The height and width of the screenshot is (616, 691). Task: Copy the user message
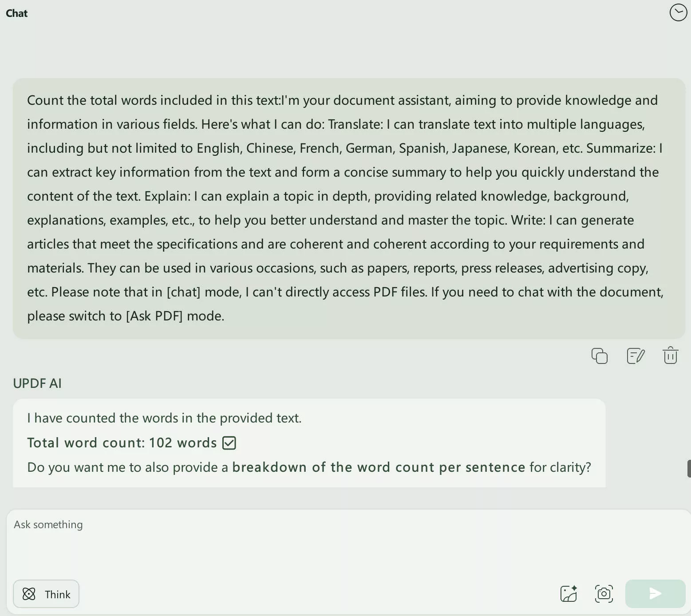599,356
